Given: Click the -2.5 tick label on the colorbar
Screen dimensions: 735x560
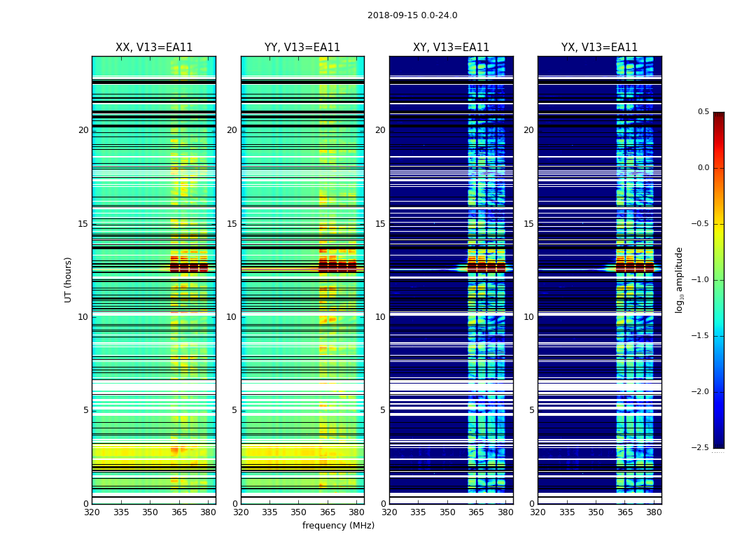Looking at the screenshot, I should [701, 448].
